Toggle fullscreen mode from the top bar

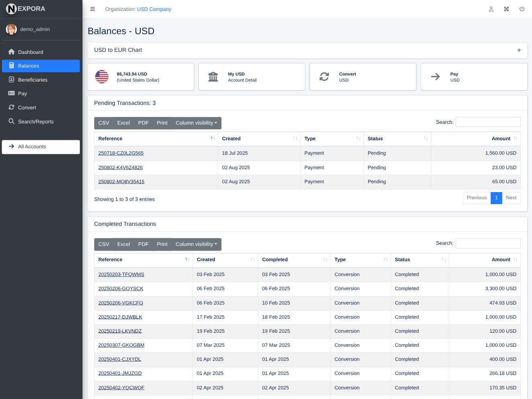click(x=506, y=9)
